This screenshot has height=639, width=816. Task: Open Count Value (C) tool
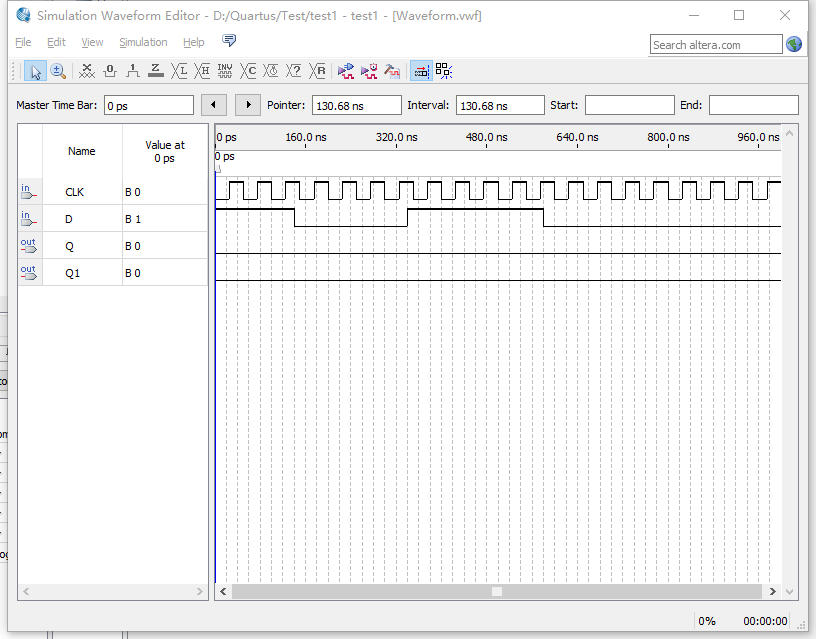click(x=248, y=71)
